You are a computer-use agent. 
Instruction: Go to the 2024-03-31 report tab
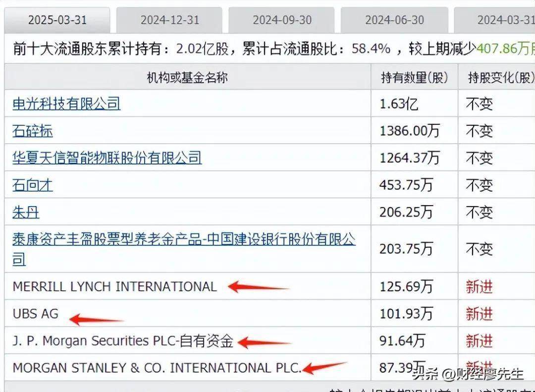[x=495, y=20]
